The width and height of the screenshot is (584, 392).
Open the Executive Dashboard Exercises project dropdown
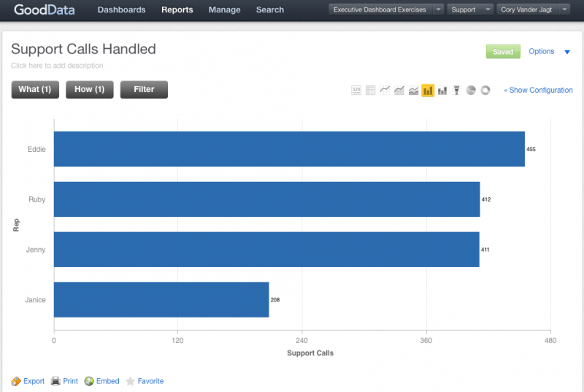(385, 9)
